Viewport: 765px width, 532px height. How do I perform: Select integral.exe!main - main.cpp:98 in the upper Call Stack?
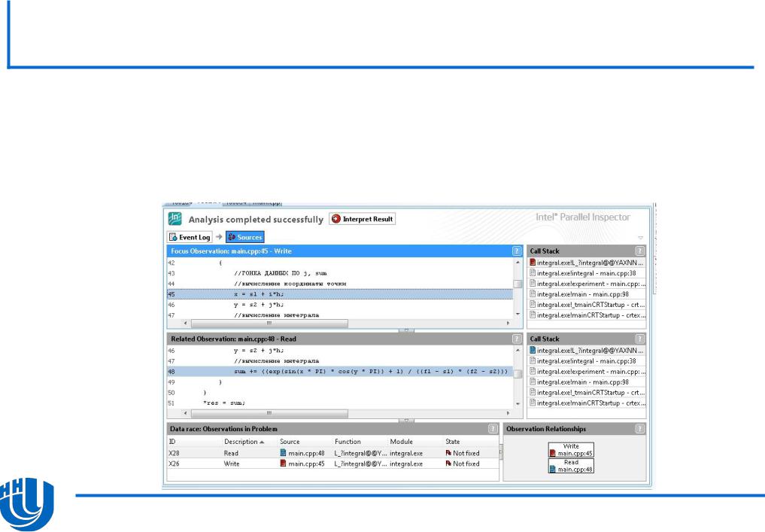(x=587, y=294)
